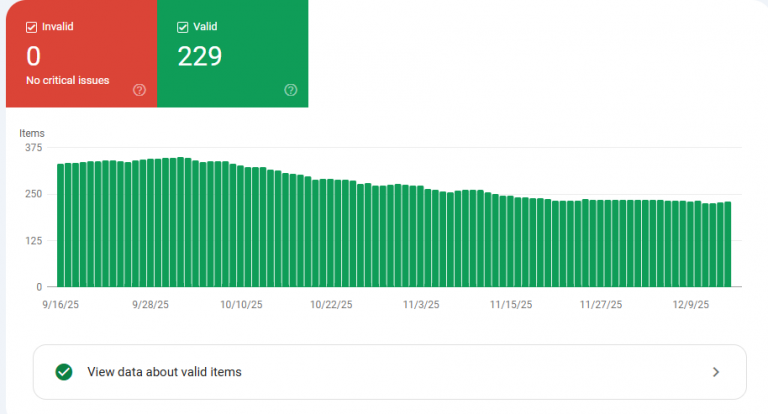Click the 250 y-axis value

click(33, 194)
